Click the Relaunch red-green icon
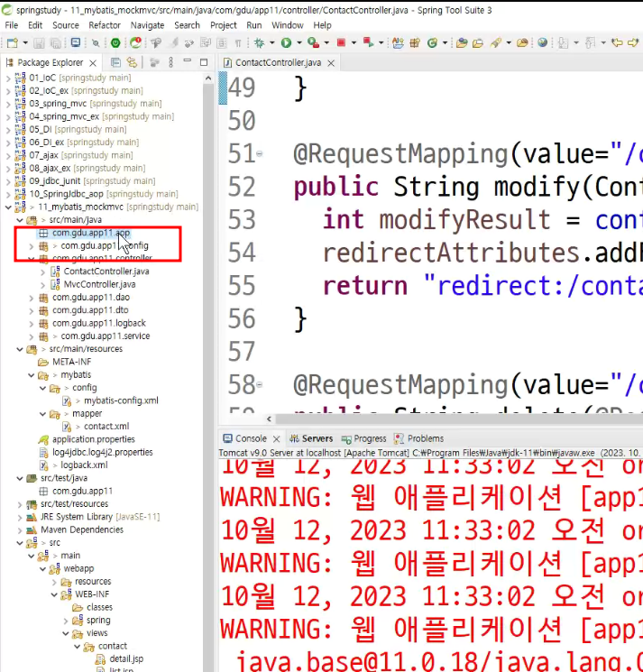The height and width of the screenshot is (672, 643). [x=368, y=42]
